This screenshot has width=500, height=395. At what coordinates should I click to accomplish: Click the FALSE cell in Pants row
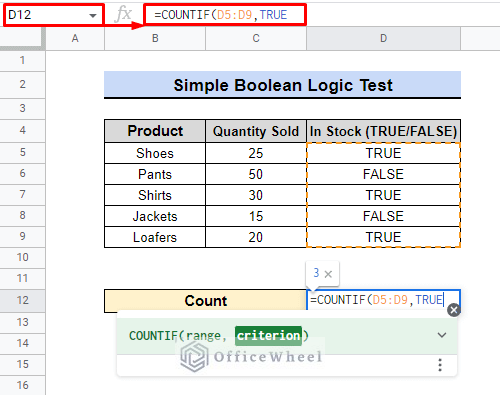tap(383, 174)
